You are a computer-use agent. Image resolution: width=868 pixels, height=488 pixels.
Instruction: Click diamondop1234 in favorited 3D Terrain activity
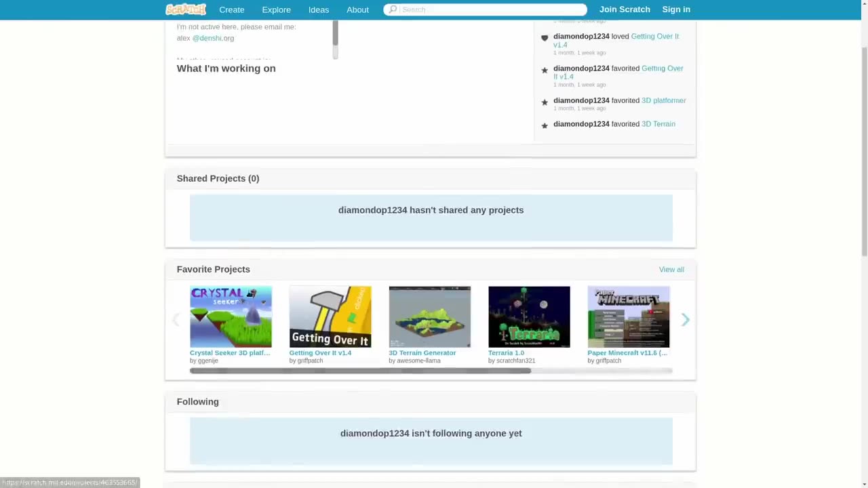(581, 124)
